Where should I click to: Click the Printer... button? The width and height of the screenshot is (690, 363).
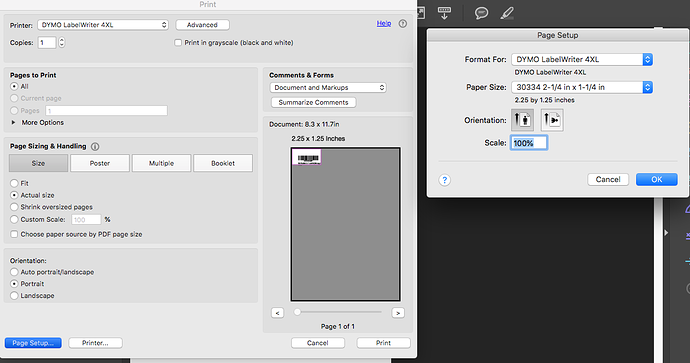95,343
